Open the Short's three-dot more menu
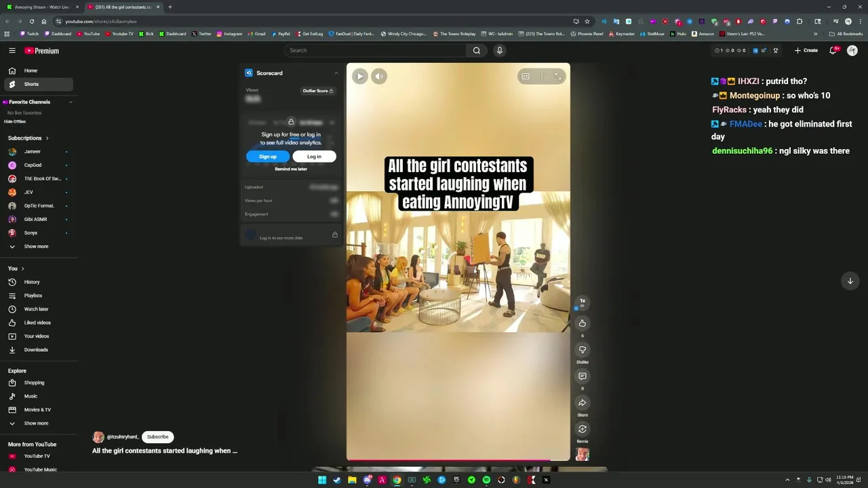Image resolution: width=868 pixels, height=488 pixels. coord(541,77)
